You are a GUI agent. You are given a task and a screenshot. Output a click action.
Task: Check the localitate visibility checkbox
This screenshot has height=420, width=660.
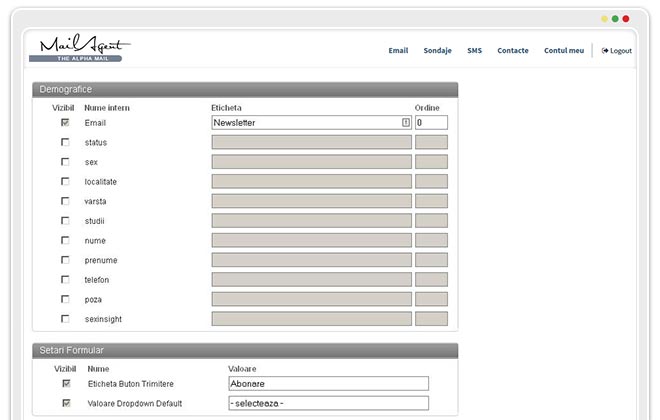coord(65,181)
